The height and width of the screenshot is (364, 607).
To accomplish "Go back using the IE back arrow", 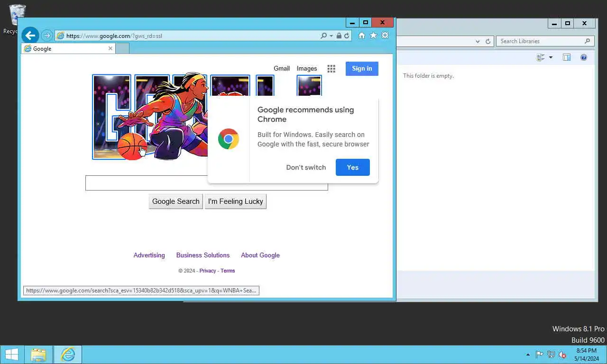I will pos(30,35).
